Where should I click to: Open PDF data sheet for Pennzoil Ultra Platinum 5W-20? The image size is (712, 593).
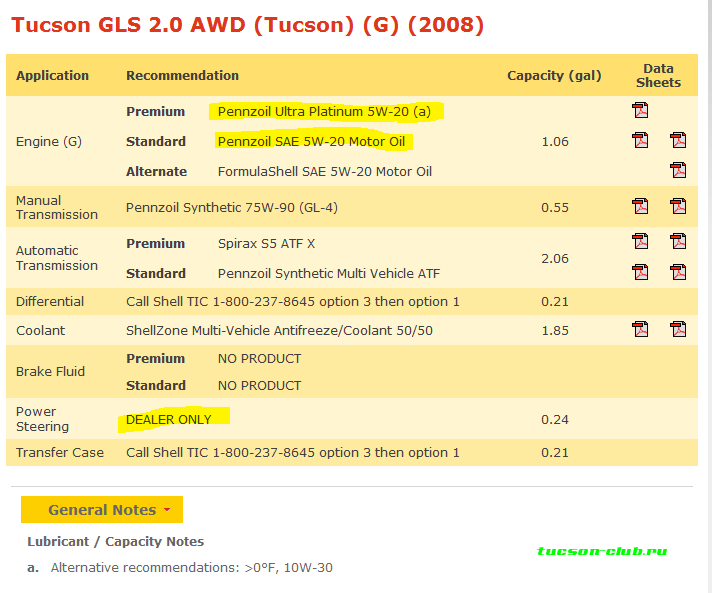640,110
